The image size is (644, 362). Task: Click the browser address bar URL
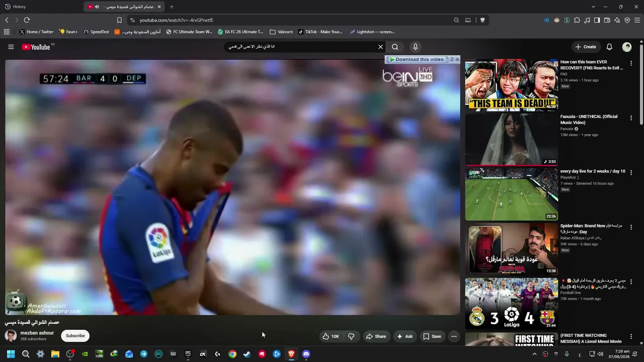(x=177, y=20)
